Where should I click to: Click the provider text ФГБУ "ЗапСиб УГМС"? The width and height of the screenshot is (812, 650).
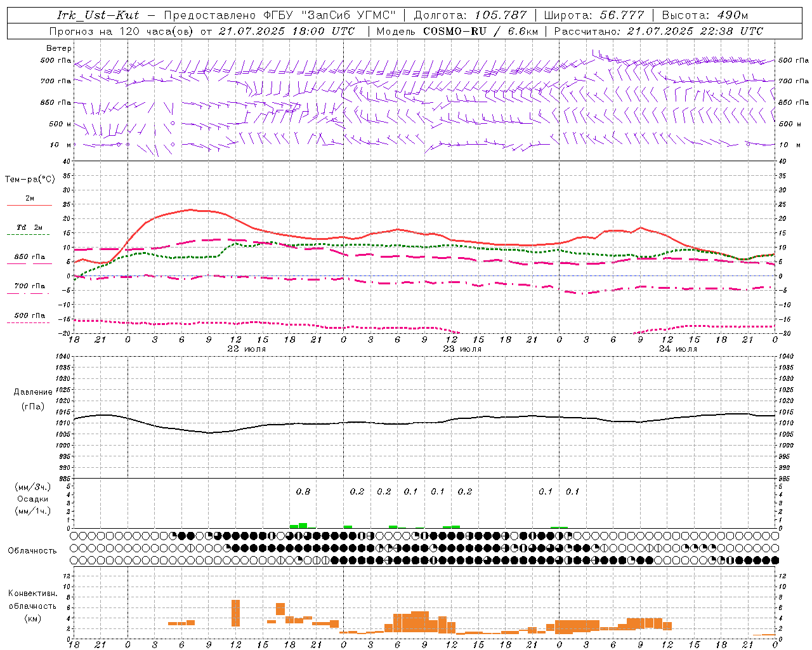[329, 15]
